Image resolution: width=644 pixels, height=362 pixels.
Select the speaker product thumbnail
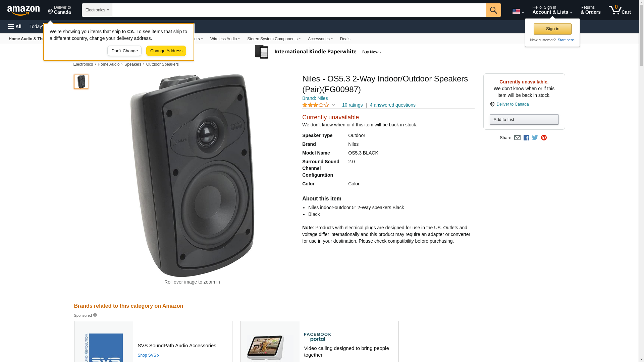click(81, 82)
